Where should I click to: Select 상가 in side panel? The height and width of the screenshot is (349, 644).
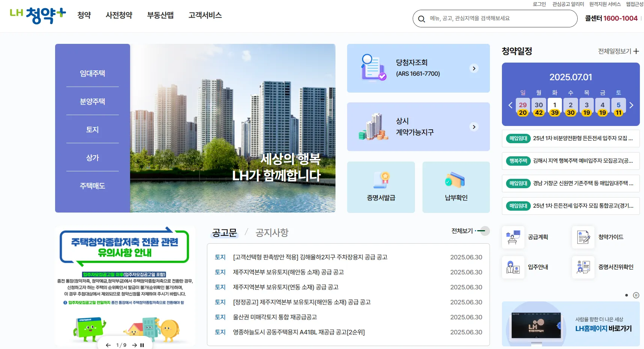click(93, 158)
